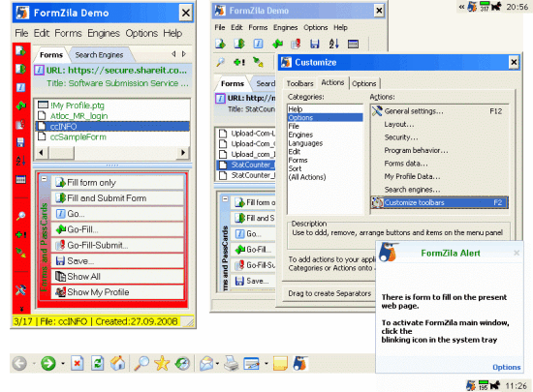Click browser home button
This screenshot has height=392, width=533.
(117, 364)
